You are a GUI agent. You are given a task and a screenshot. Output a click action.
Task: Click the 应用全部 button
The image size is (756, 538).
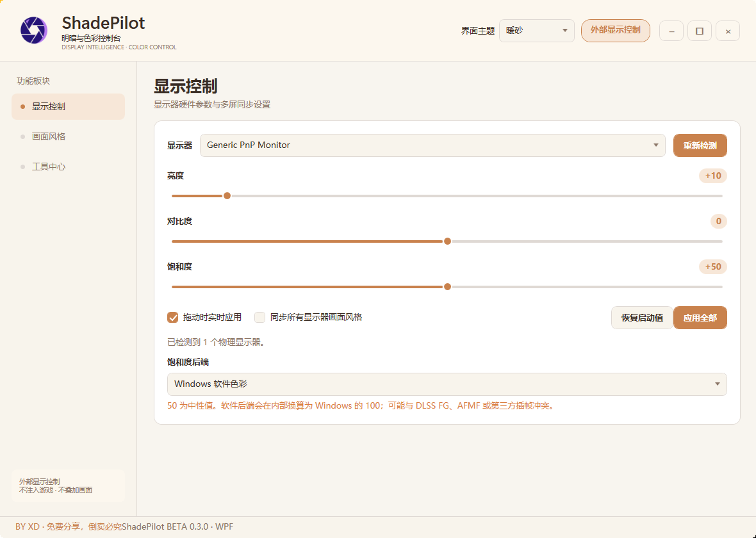click(x=700, y=318)
